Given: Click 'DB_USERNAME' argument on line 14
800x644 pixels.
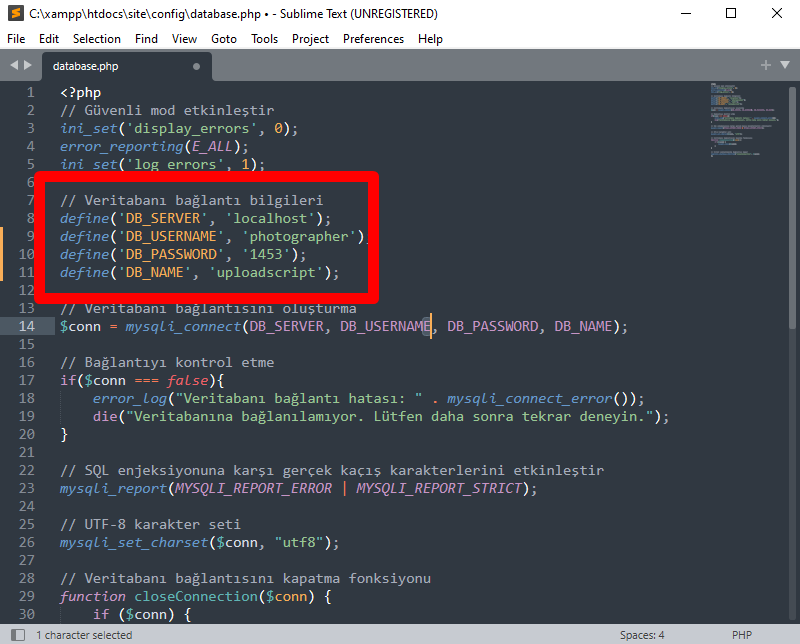Looking at the screenshot, I should 385,326.
